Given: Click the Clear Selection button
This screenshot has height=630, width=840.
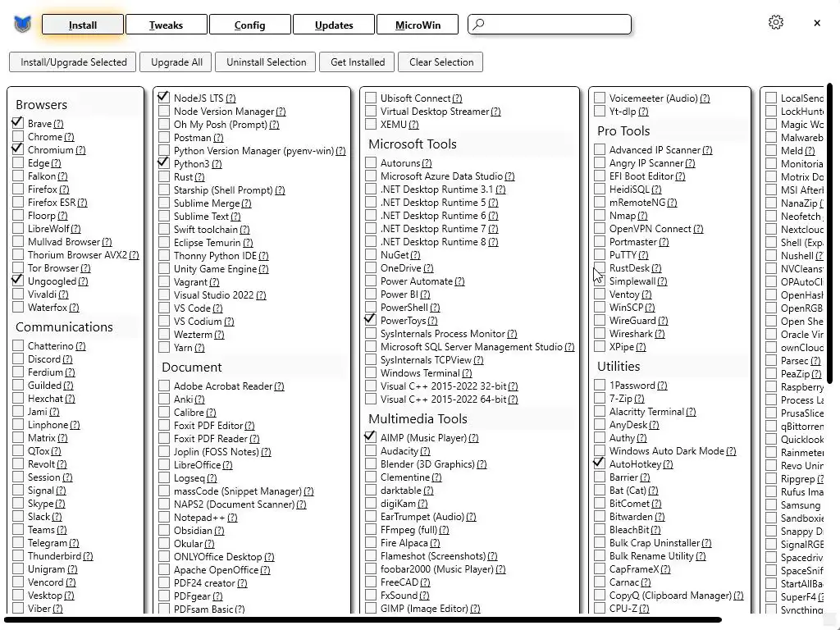Looking at the screenshot, I should pyautogui.click(x=441, y=62).
